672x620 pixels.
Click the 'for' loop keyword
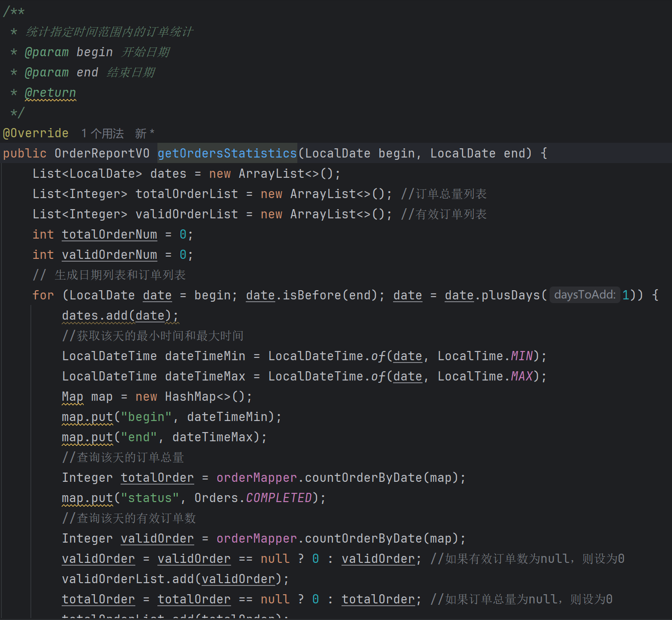click(x=43, y=295)
